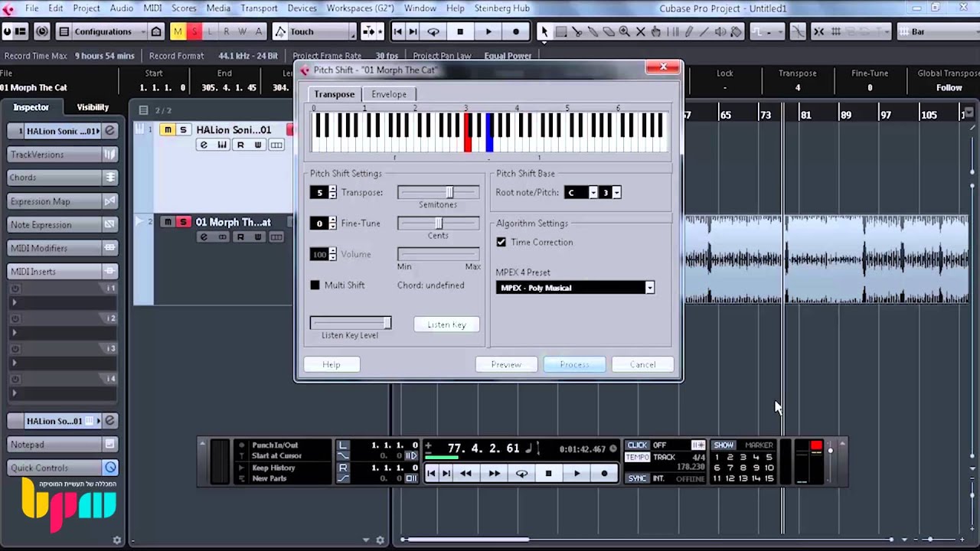The image size is (980, 551).
Task: Select the Line tool
Action: point(704,31)
